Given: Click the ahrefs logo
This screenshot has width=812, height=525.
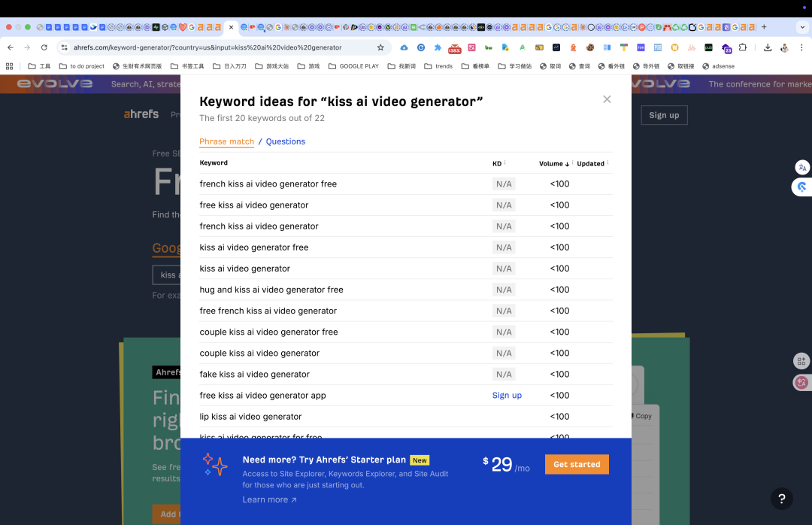Looking at the screenshot, I should [x=141, y=114].
